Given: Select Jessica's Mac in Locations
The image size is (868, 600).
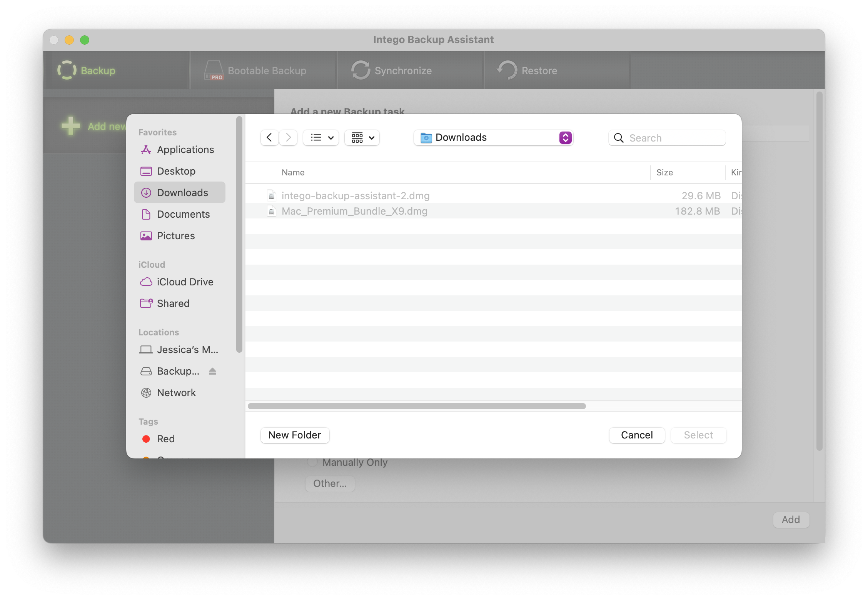Looking at the screenshot, I should [x=179, y=350].
